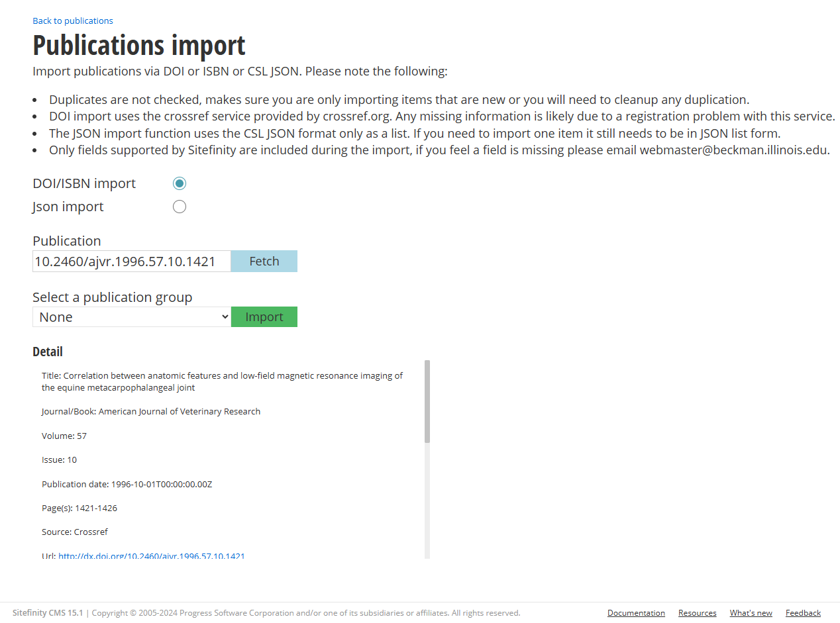
Task: Click the "Json import" label text
Action: 68,207
